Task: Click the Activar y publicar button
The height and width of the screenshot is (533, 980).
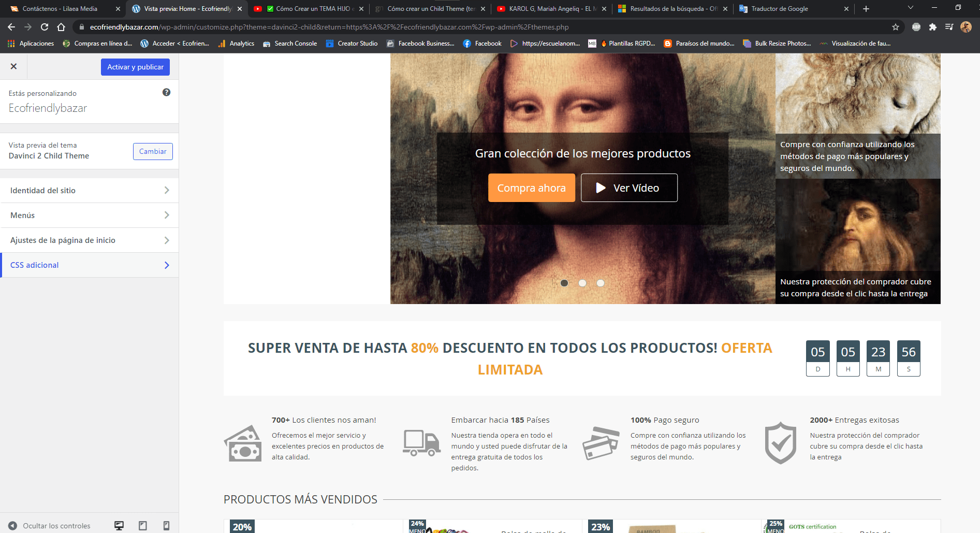Action: [x=135, y=67]
